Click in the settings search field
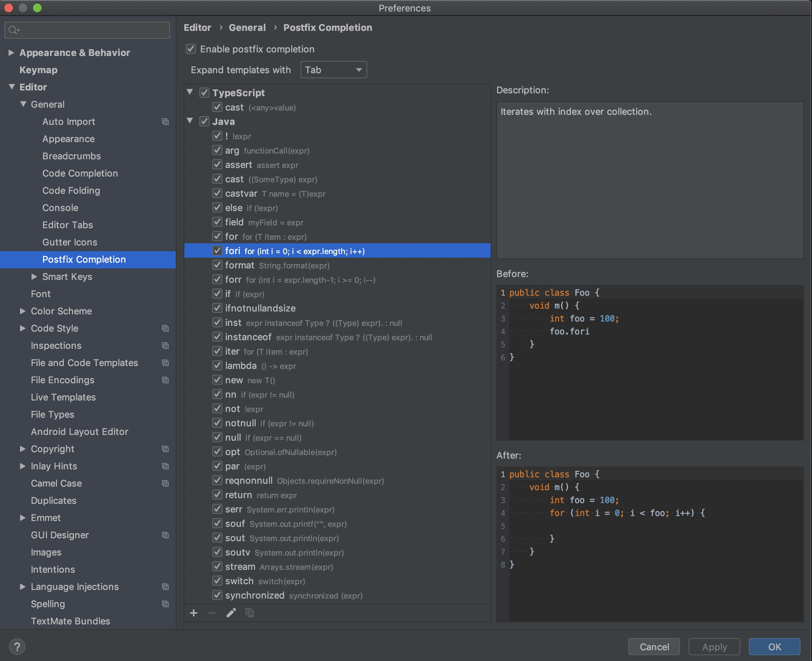Viewport: 812px width, 661px height. (87, 30)
